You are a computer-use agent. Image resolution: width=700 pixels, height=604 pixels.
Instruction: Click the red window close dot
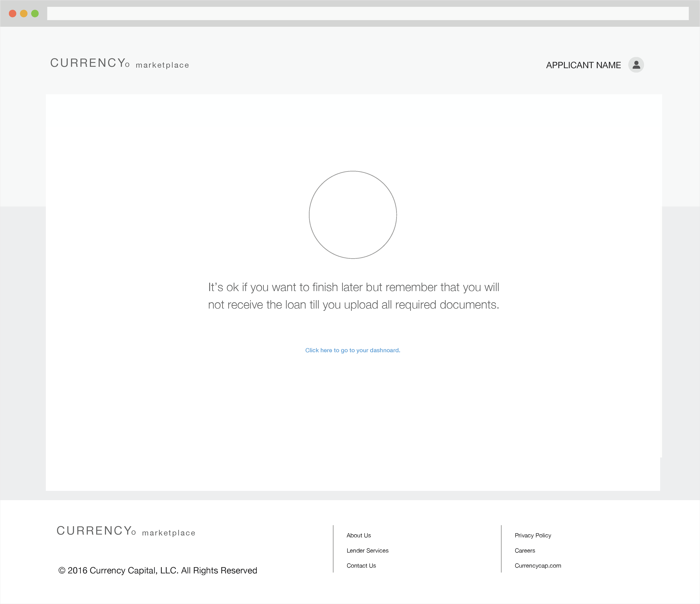12,13
